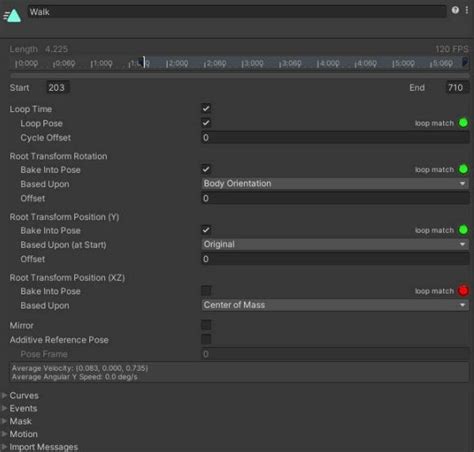Screen dimensions: 474x452
Task: Open the Original Based Upon dropdown
Action: pos(335,244)
